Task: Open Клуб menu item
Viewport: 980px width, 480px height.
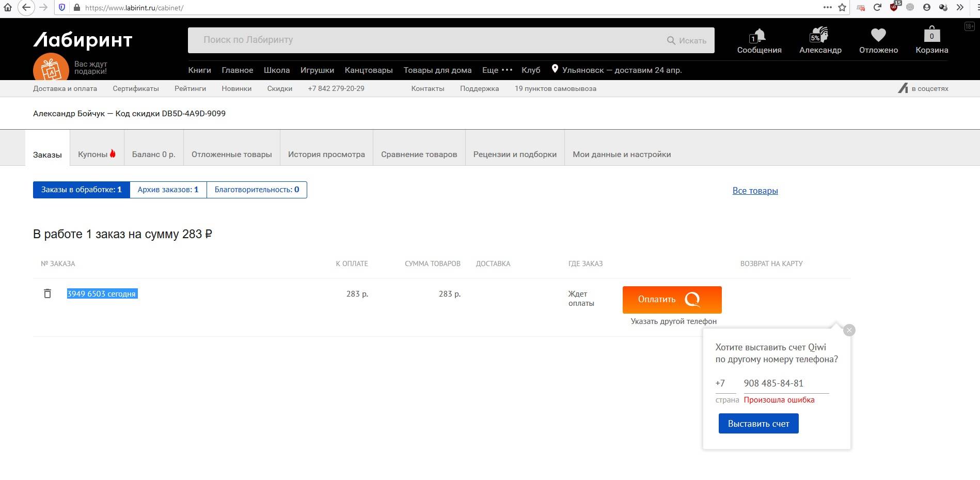Action: [x=531, y=70]
